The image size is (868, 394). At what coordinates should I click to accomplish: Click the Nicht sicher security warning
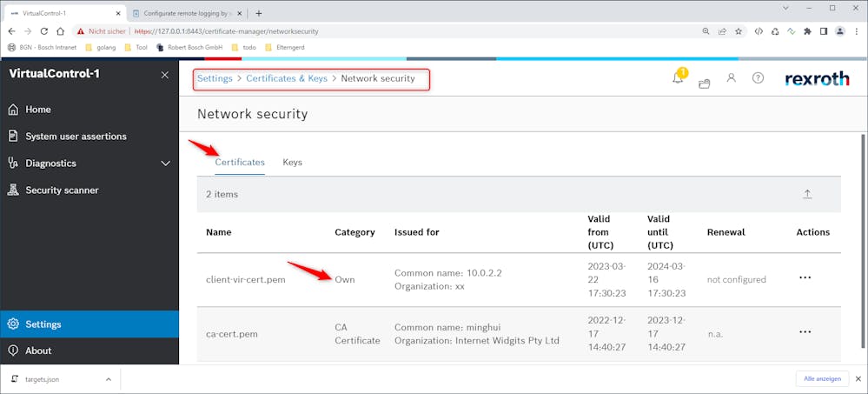point(102,31)
